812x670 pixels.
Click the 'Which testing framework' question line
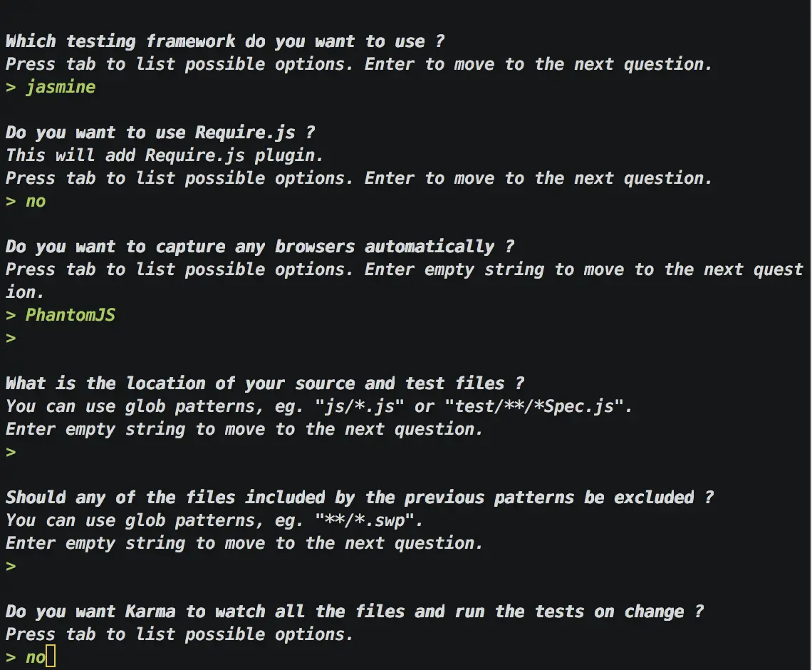coord(225,41)
